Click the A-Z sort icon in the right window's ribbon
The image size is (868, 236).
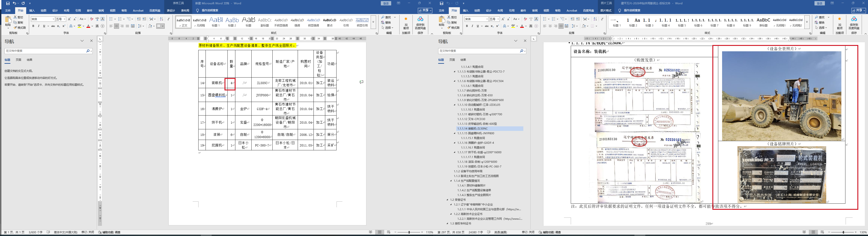click(595, 19)
